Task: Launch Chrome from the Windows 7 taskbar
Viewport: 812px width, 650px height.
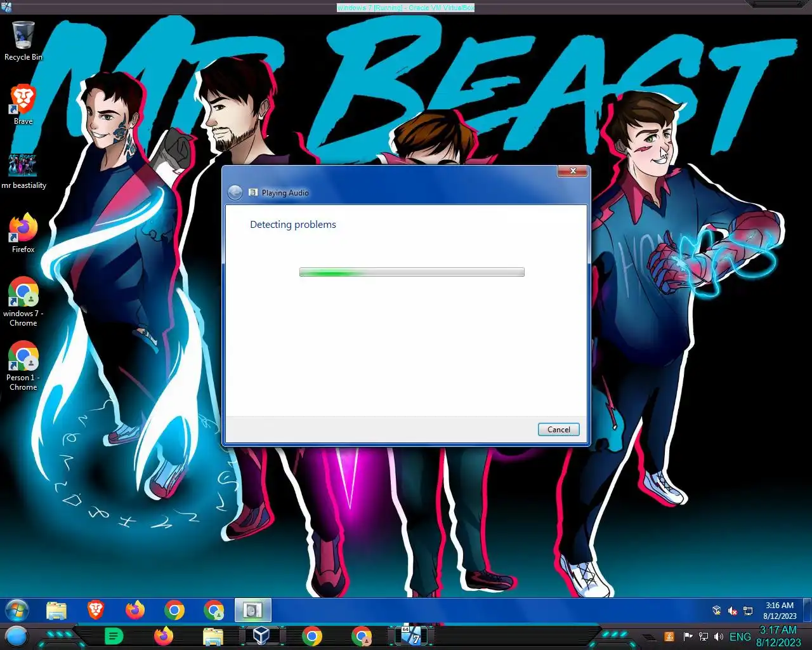Action: 174,611
